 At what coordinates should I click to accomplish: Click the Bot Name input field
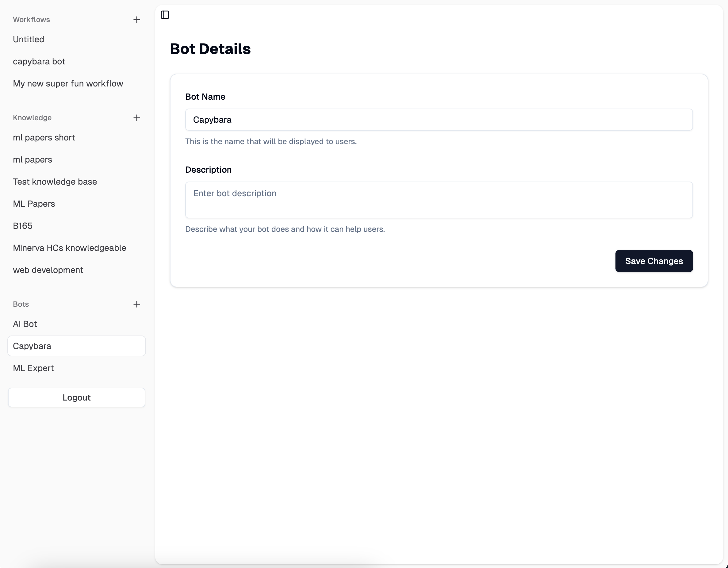click(439, 120)
